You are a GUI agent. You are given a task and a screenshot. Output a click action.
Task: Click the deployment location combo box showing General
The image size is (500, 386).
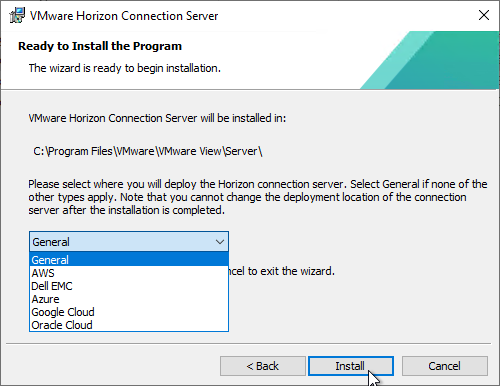click(x=129, y=241)
